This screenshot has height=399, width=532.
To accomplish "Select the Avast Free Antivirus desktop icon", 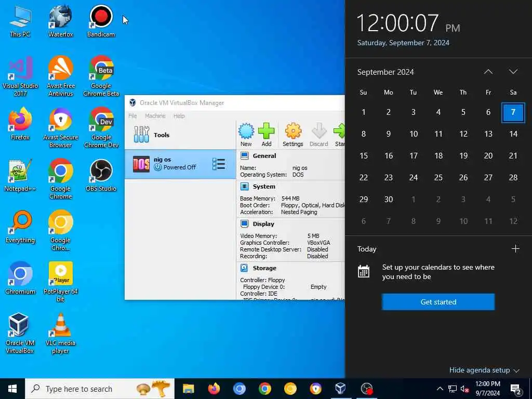I will click(x=60, y=76).
